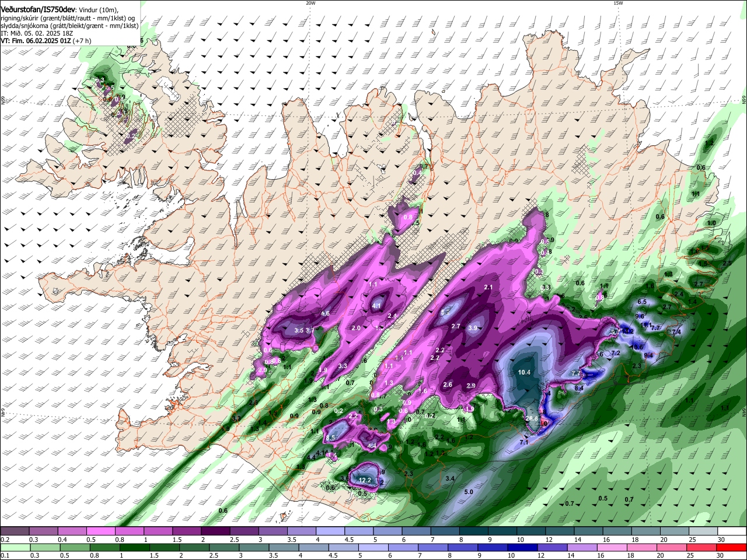
Task: Select the lower legend pale green swatch starting at 0.1
Action: [15, 547]
